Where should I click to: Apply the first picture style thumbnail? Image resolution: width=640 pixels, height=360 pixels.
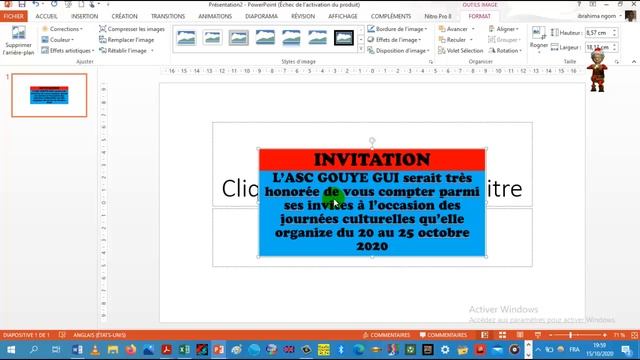(x=186, y=38)
